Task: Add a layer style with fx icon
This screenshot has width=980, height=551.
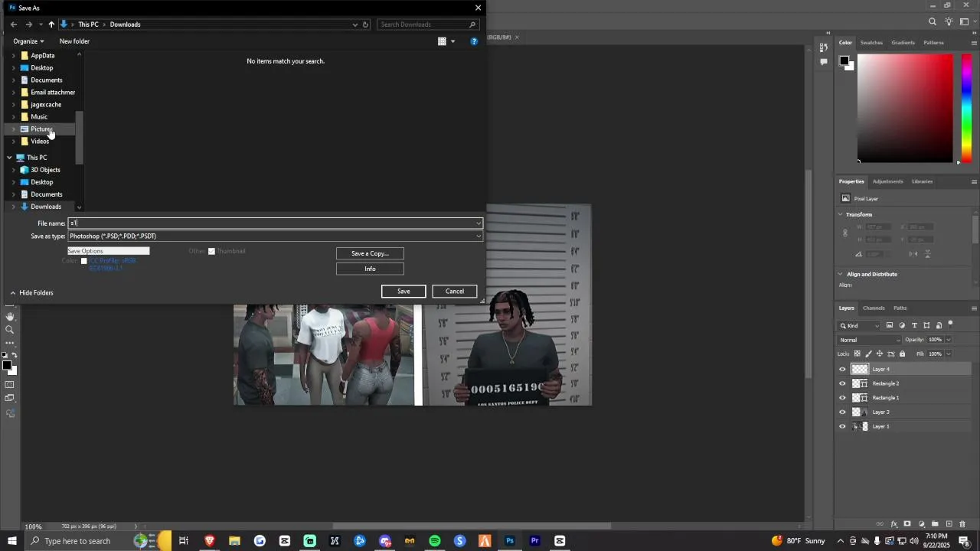Action: (893, 524)
